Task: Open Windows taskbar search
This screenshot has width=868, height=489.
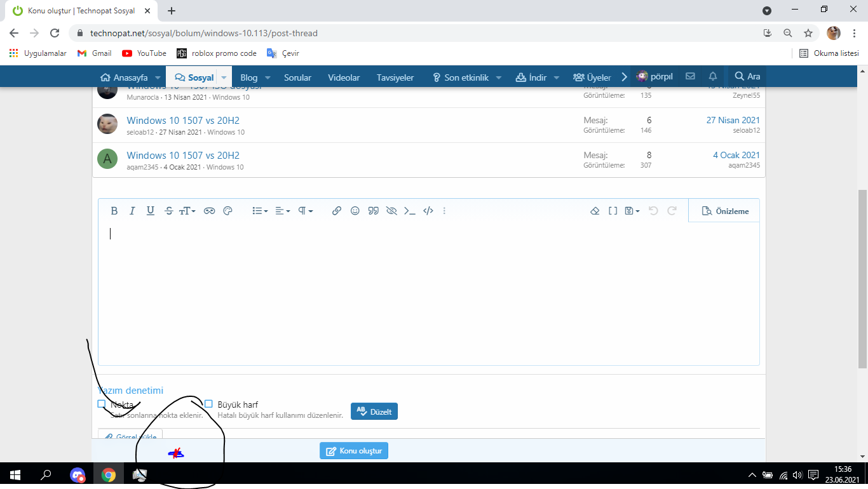Action: 46,475
